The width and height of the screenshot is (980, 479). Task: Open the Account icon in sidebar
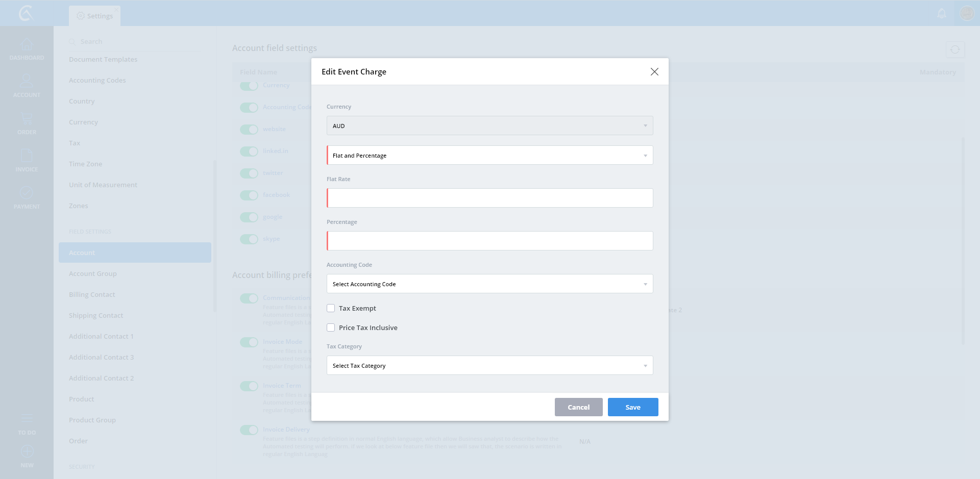[27, 81]
